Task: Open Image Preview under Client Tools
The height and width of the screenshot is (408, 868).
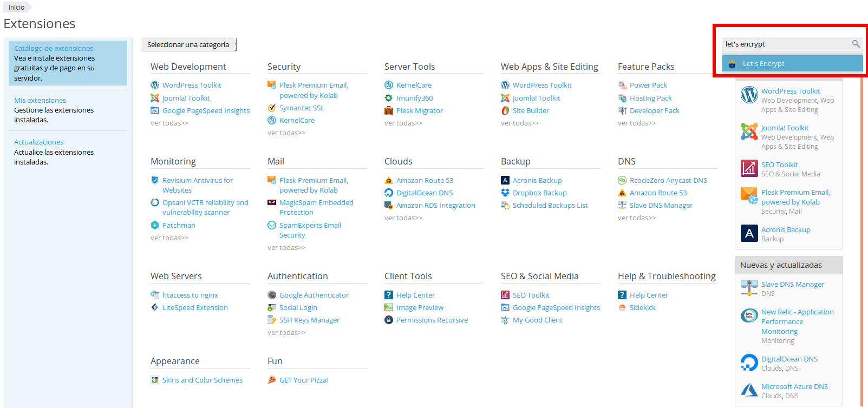Action: pos(420,307)
